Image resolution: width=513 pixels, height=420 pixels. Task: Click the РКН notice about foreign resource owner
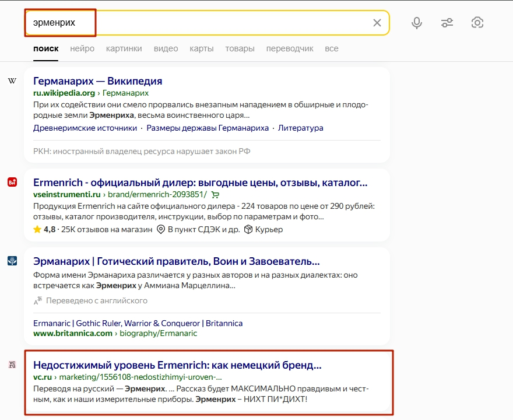[142, 151]
